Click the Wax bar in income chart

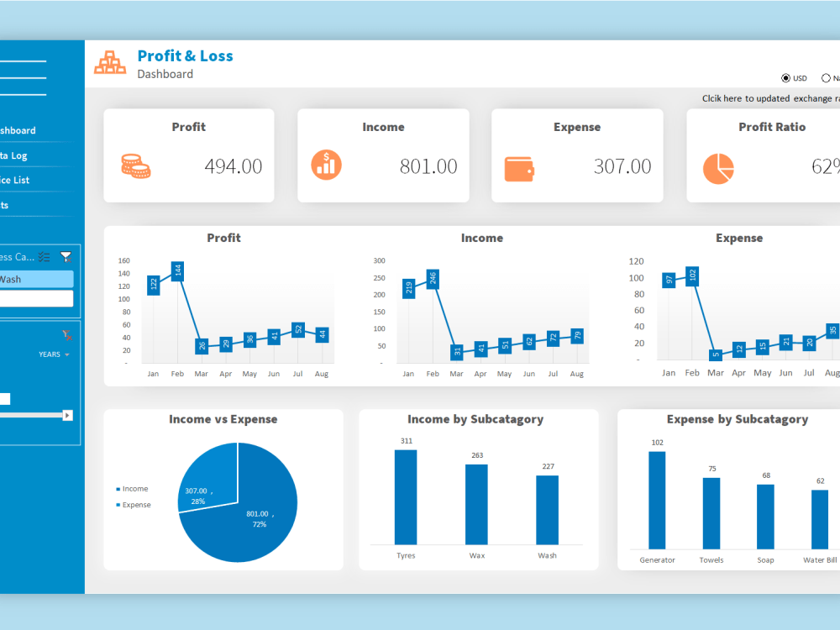tap(476, 505)
